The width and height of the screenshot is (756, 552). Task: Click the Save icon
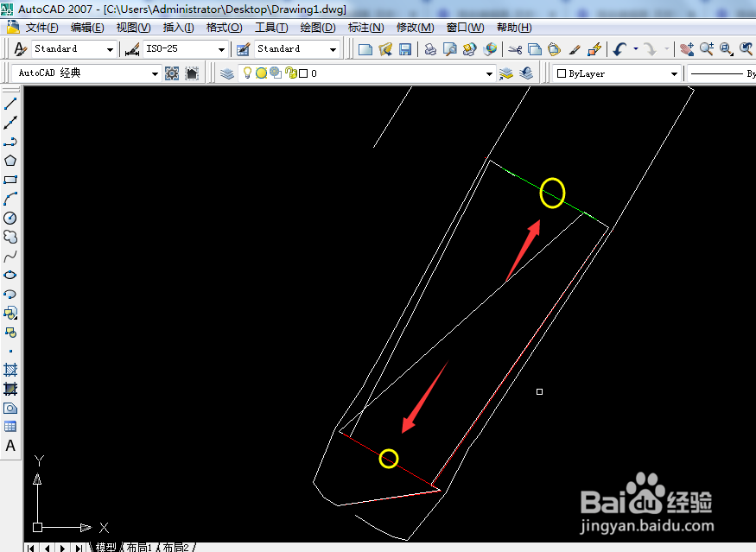[405, 48]
